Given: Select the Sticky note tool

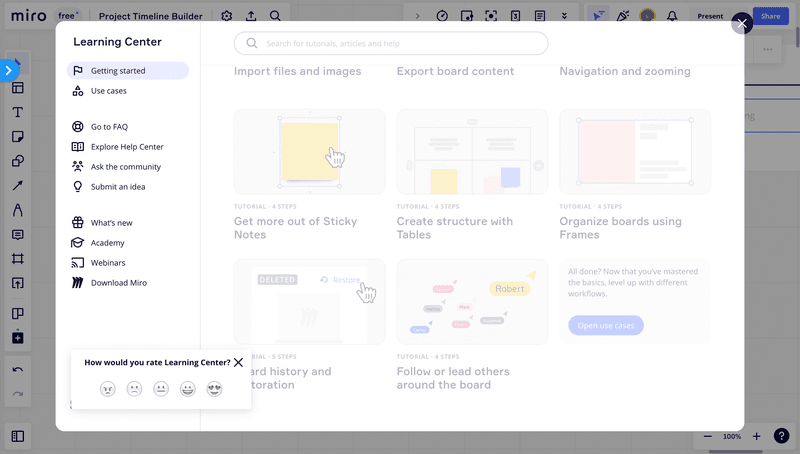Looking at the screenshot, I should coord(18,136).
